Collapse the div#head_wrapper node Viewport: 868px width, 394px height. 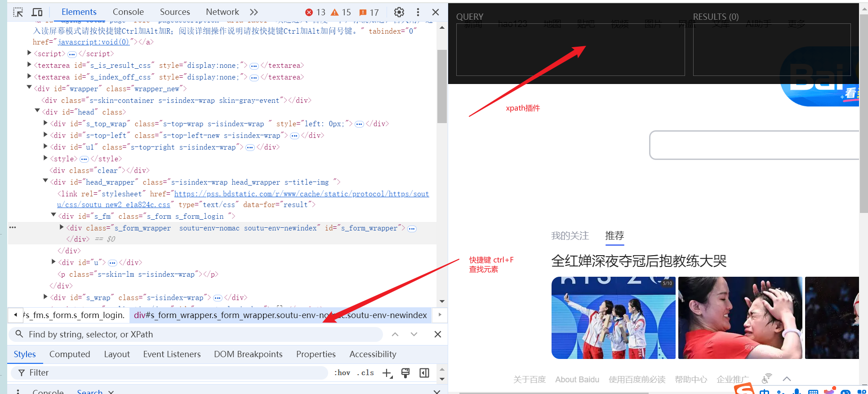coord(45,181)
